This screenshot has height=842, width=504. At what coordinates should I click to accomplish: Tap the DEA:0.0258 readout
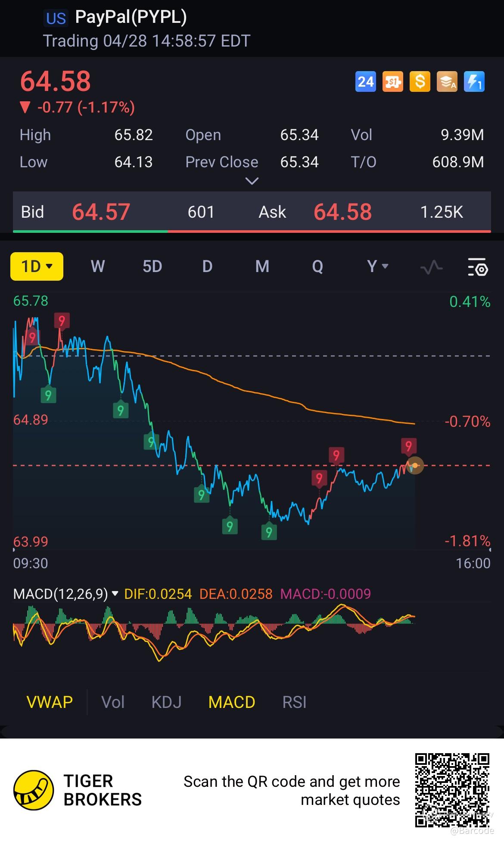pyautogui.click(x=236, y=594)
